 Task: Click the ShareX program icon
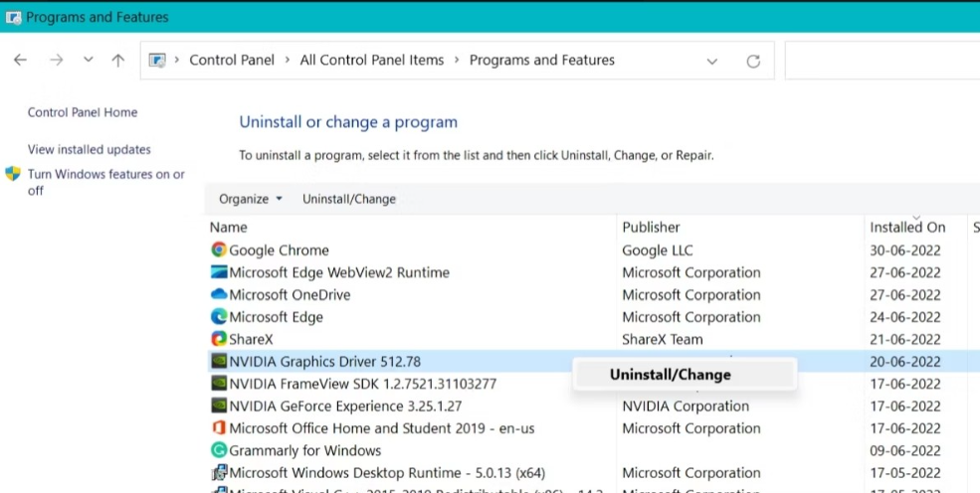(x=218, y=339)
